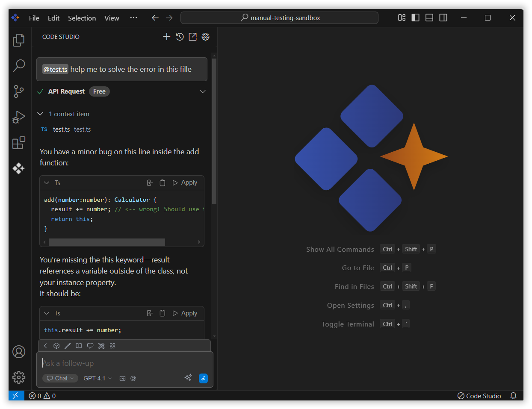Click the horizontal scrollbar in code block
Viewport: 532px width, 409px height.
[107, 242]
